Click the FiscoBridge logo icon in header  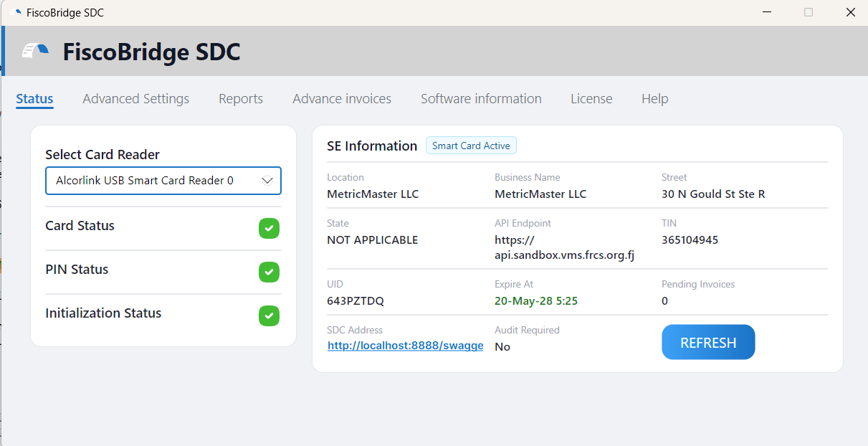(35, 50)
